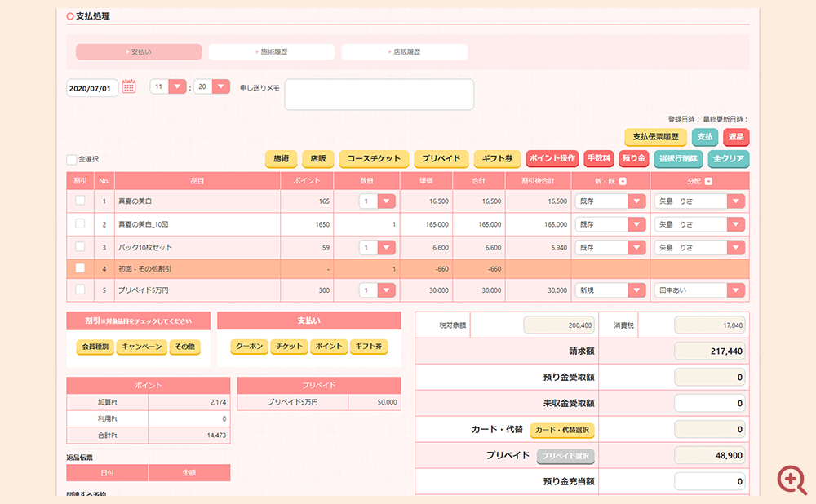Apply その他 discount
The height and width of the screenshot is (504, 816).
click(184, 347)
